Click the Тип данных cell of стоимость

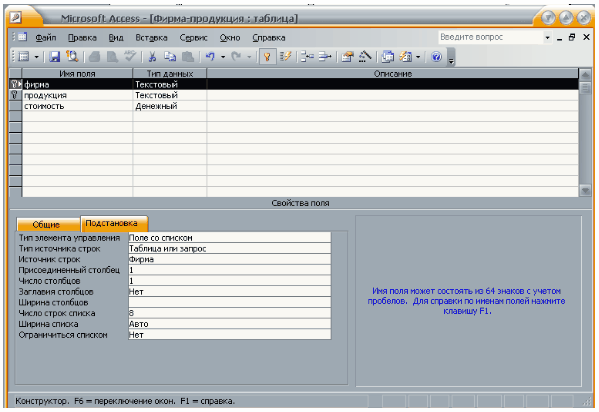tap(170, 106)
